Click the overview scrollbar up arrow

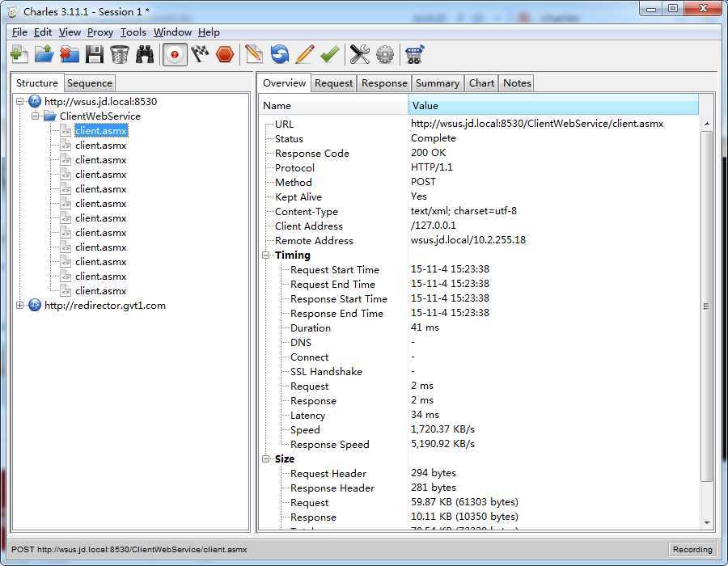[706, 124]
